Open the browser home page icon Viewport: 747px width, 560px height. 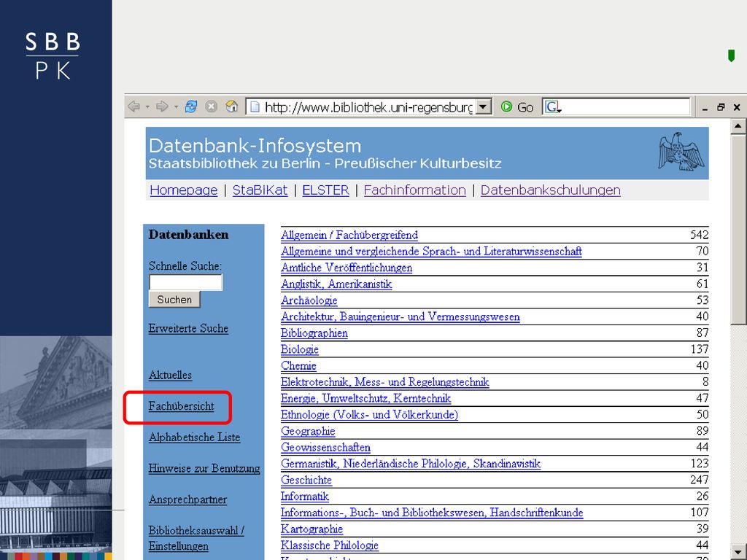coord(231,106)
